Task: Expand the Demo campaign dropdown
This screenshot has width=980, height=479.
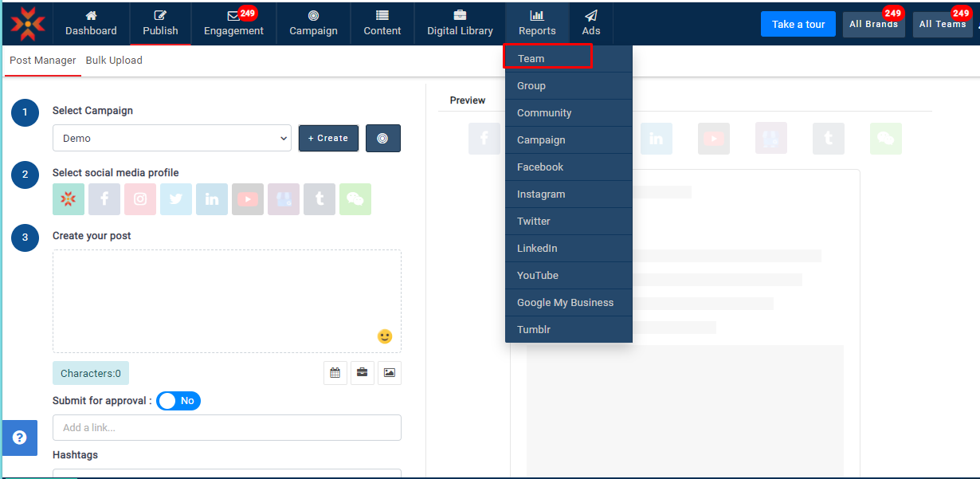Action: [x=172, y=138]
